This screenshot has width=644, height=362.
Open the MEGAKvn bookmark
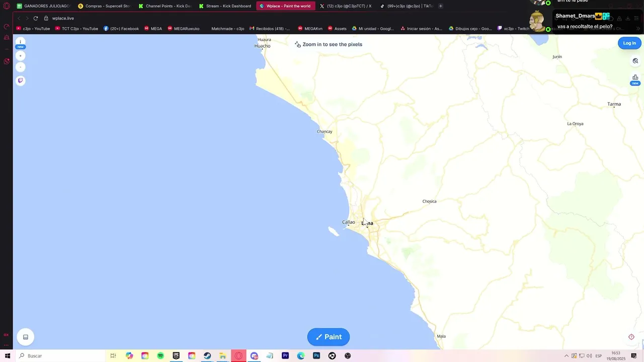[310, 29]
